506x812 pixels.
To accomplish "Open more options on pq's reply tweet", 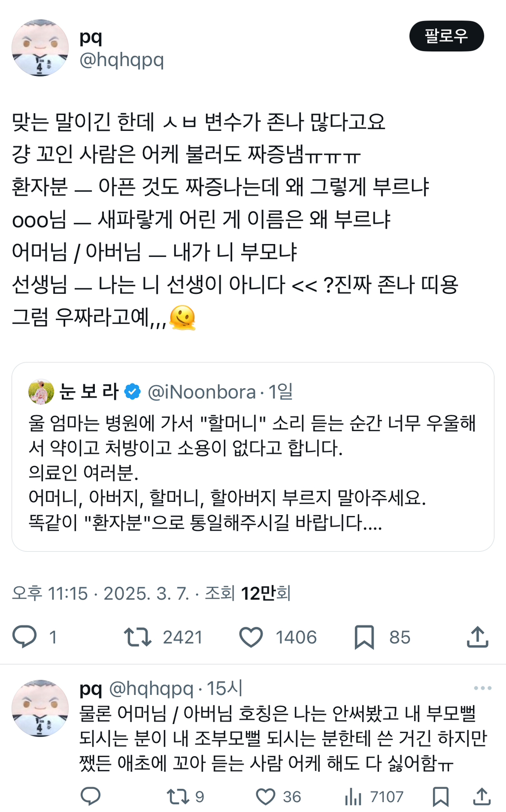I will pyautogui.click(x=482, y=688).
